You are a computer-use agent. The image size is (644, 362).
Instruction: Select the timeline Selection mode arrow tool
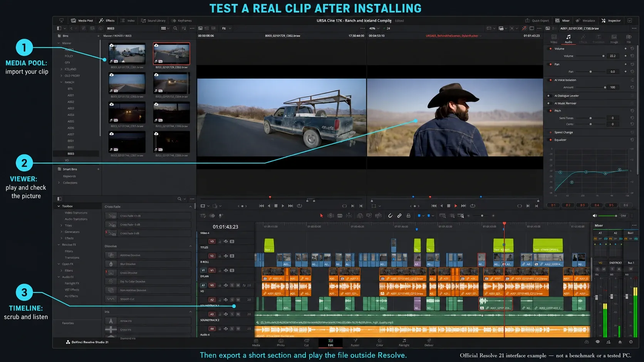coord(321,216)
